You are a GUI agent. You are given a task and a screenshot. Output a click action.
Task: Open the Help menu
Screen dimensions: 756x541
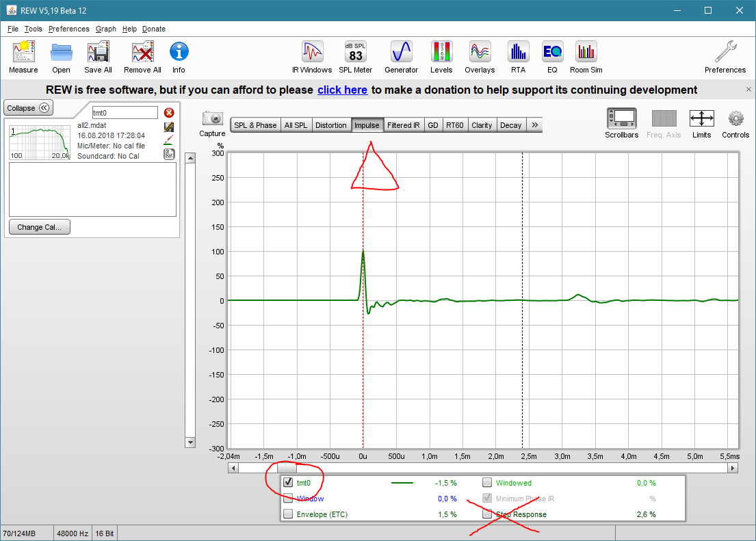pos(129,29)
